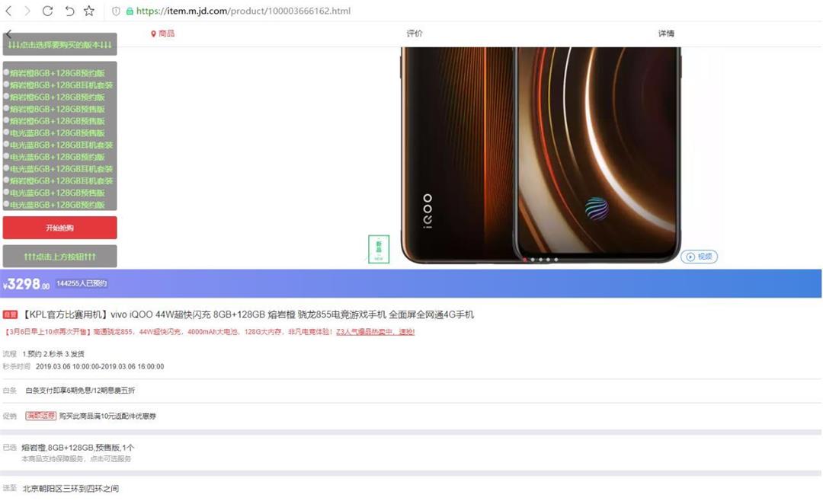This screenshot has width=823, height=504.
Task: Select 电光蓝6GB+128GB预售版 radio option
Action: pos(6,193)
